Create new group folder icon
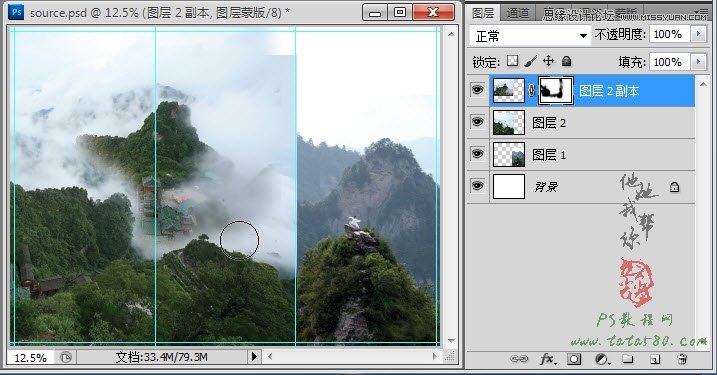717x375 pixels. tap(628, 359)
